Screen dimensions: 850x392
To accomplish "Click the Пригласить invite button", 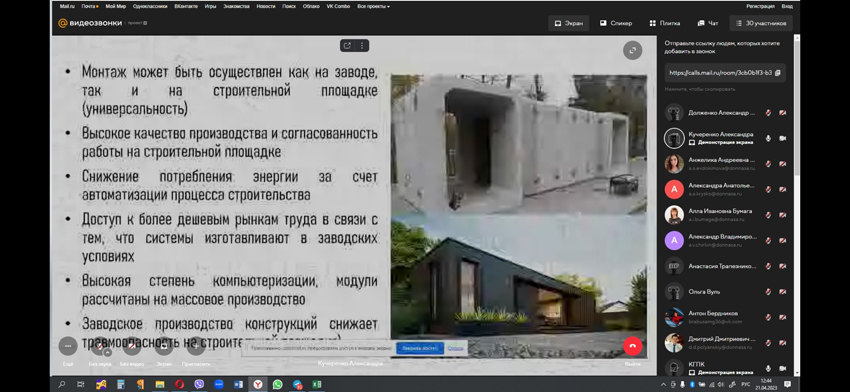I will 196,346.
